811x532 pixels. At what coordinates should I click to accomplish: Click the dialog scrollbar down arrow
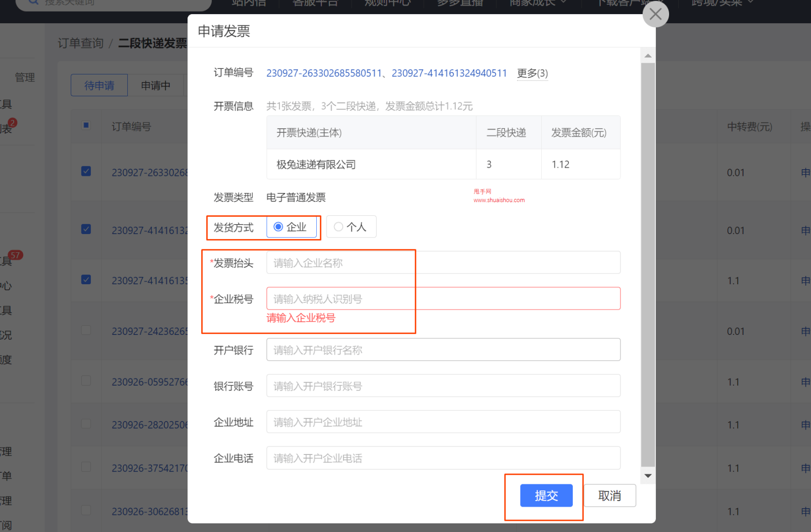[x=648, y=476]
